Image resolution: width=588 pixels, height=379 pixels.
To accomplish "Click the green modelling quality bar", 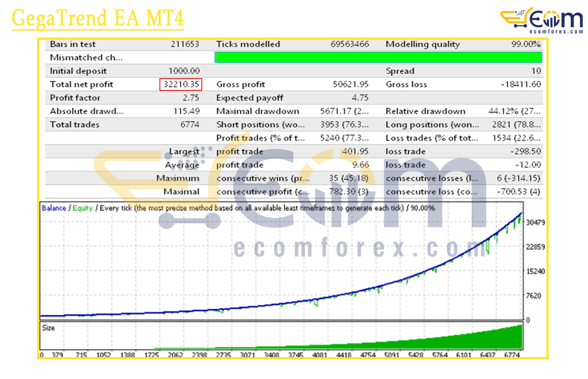I will pos(378,57).
